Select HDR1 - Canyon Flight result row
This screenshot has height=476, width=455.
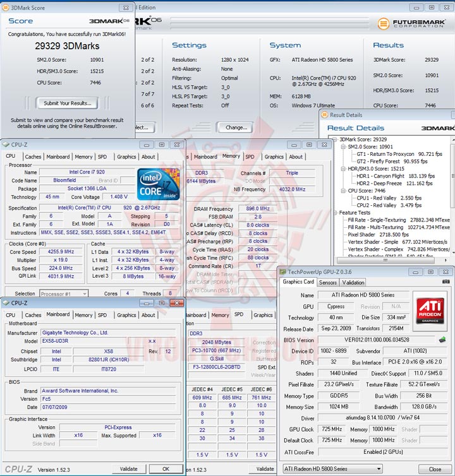pos(396,176)
